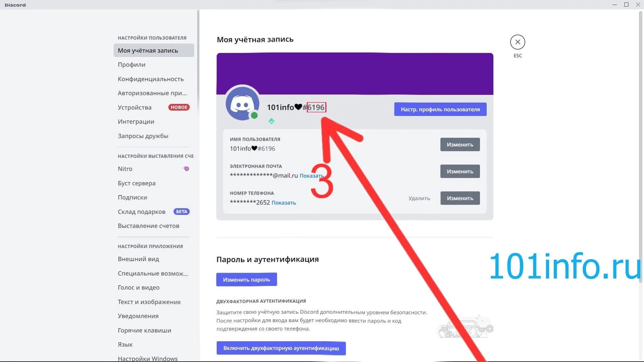
Task: Click Настр. профиль пользователя button
Action: 440,109
